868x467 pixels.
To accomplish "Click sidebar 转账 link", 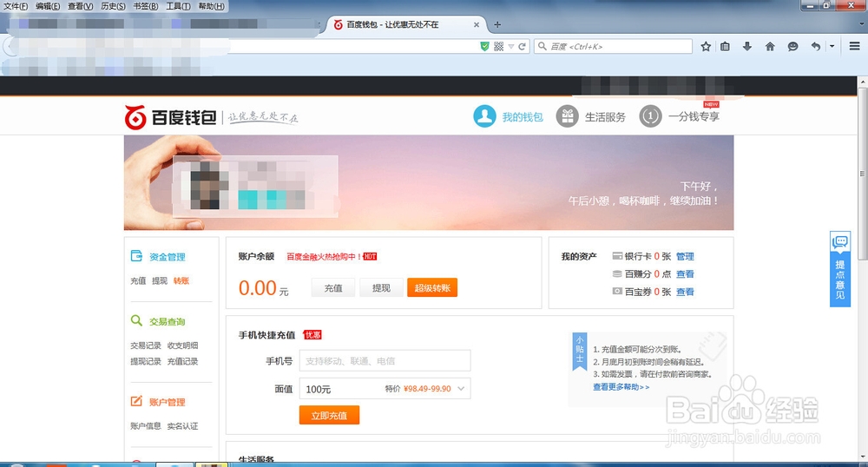I will point(181,280).
